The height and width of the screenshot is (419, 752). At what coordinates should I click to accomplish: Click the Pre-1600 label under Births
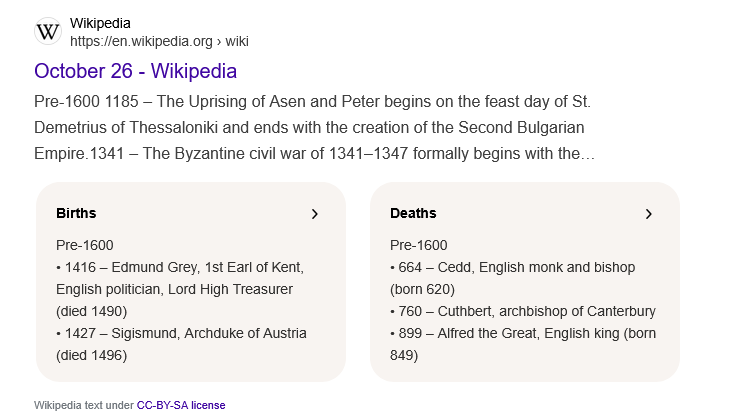85,245
